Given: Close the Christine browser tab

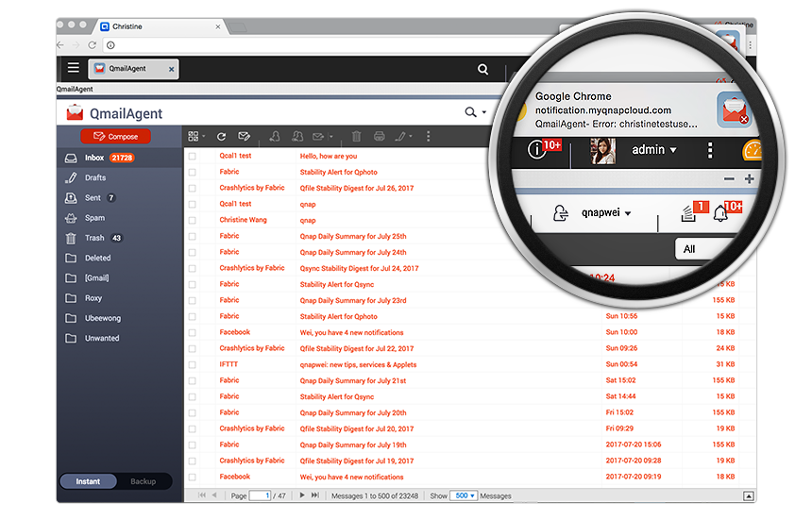Looking at the screenshot, I should click(x=218, y=26).
